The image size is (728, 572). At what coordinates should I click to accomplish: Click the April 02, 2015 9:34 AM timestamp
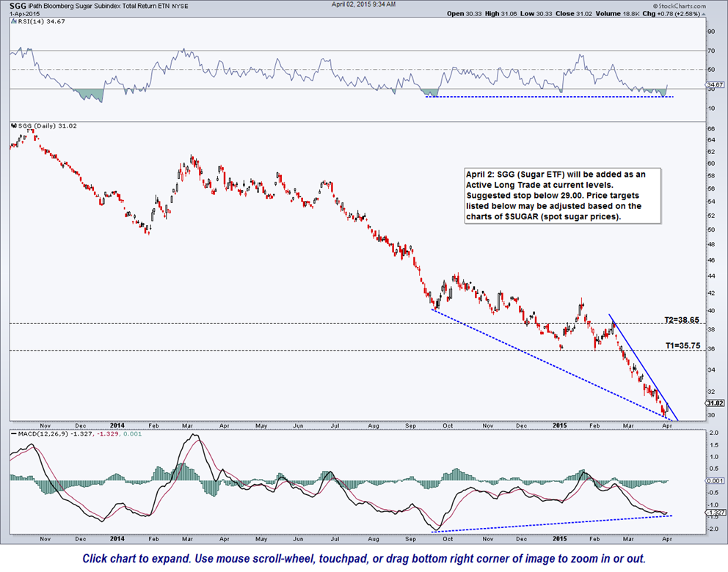pos(364,4)
